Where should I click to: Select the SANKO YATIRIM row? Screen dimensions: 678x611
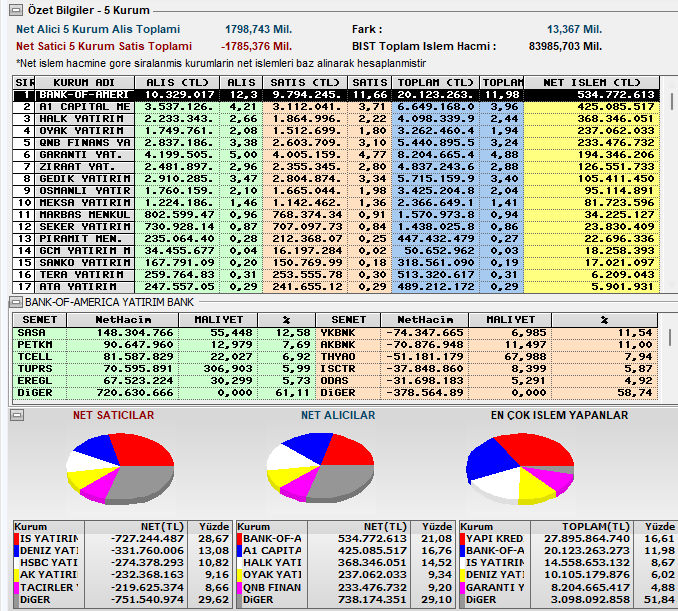336,263
